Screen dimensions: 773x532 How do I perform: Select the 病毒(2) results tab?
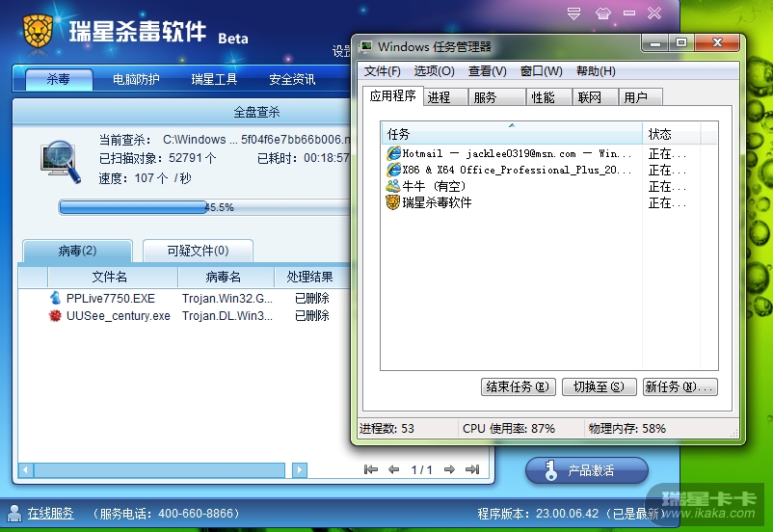point(77,251)
